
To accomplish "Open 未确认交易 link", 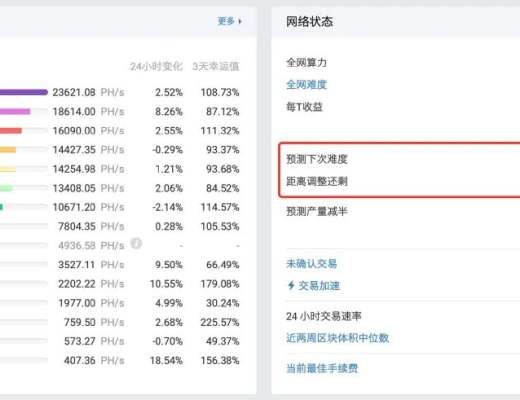I will pos(311,264).
